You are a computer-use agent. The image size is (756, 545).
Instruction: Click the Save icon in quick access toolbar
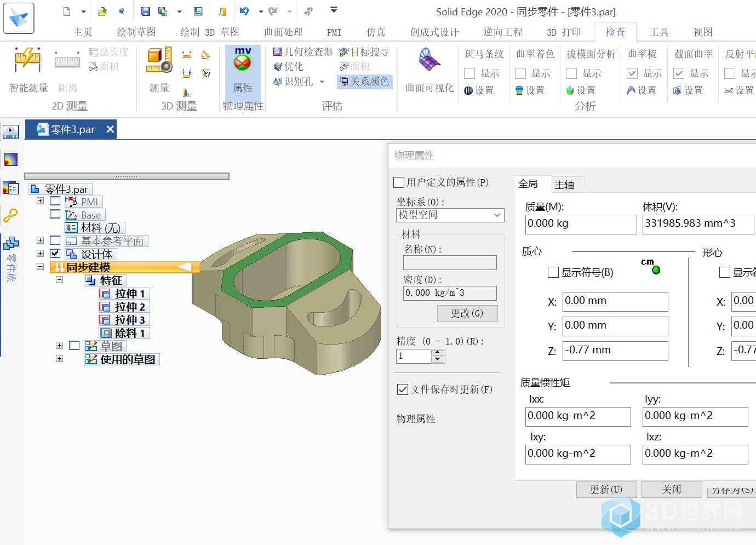click(145, 11)
